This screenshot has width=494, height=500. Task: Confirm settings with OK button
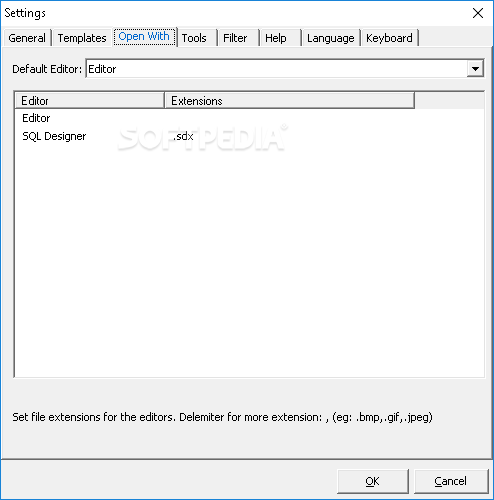tap(373, 481)
